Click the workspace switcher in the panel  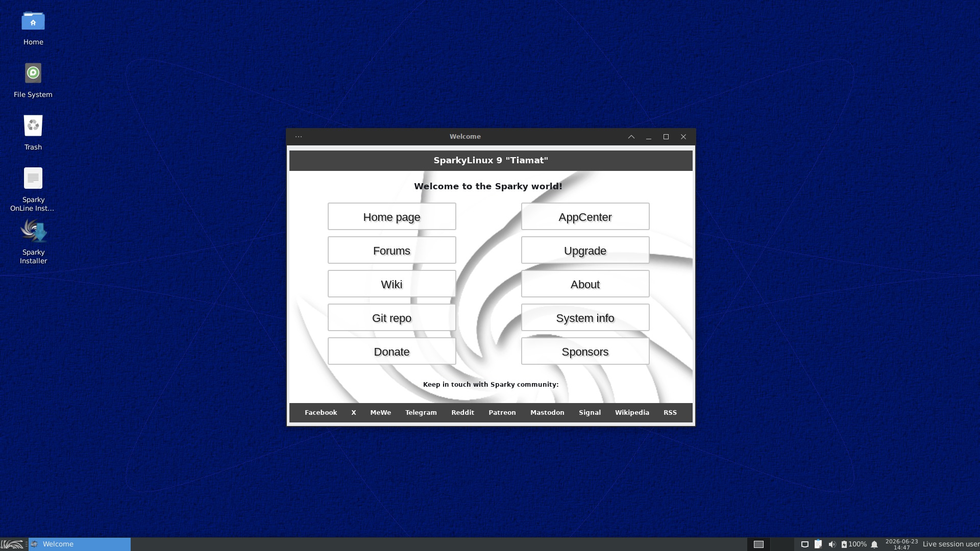pyautogui.click(x=771, y=544)
